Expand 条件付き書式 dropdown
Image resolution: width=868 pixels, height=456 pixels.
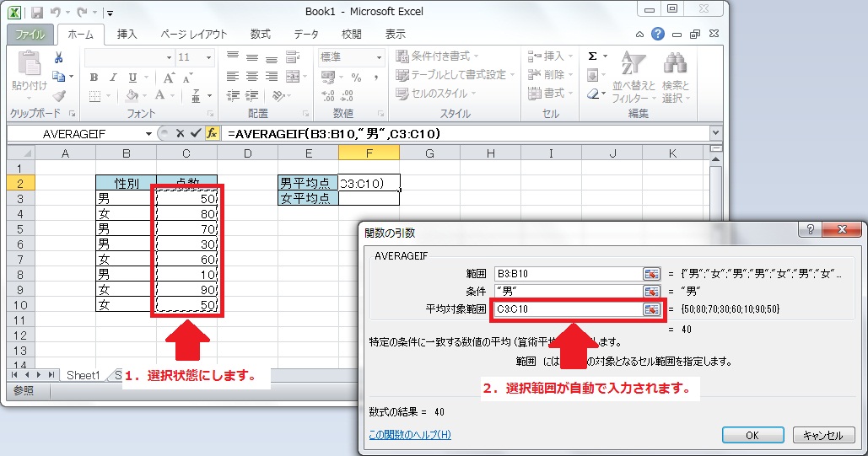coord(476,56)
